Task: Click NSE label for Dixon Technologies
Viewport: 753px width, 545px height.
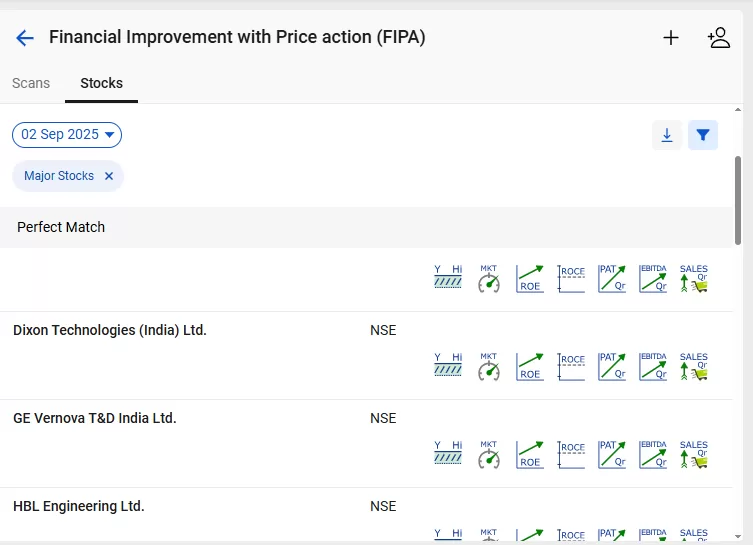Action: [383, 330]
